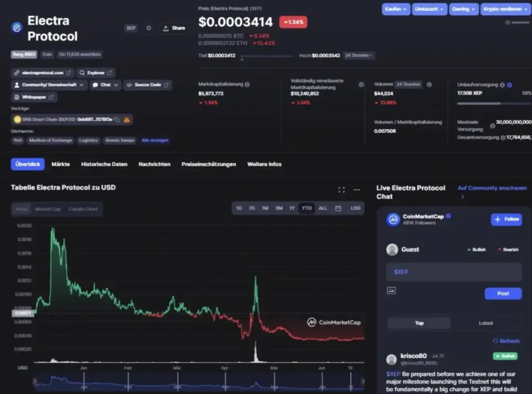Image resolution: width=532 pixels, height=394 pixels.
Task: Click the MetaMask fox icon
Action: click(126, 119)
